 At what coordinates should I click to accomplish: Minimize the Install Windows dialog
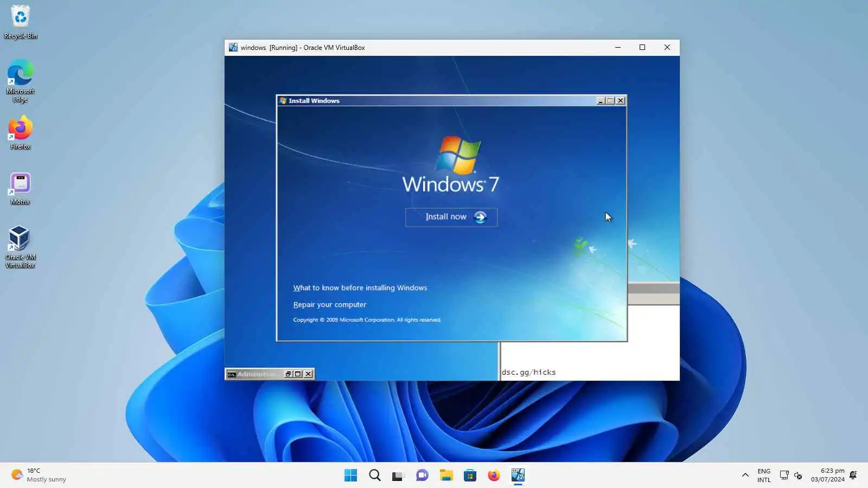tap(601, 101)
